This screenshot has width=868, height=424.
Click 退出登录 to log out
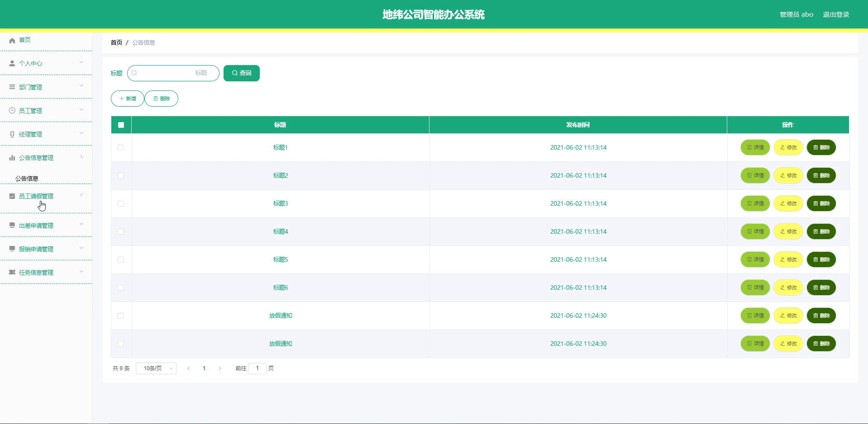pyautogui.click(x=836, y=14)
